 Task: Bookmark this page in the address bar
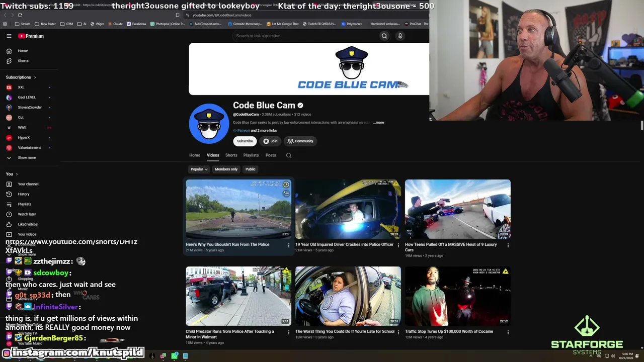177,15
